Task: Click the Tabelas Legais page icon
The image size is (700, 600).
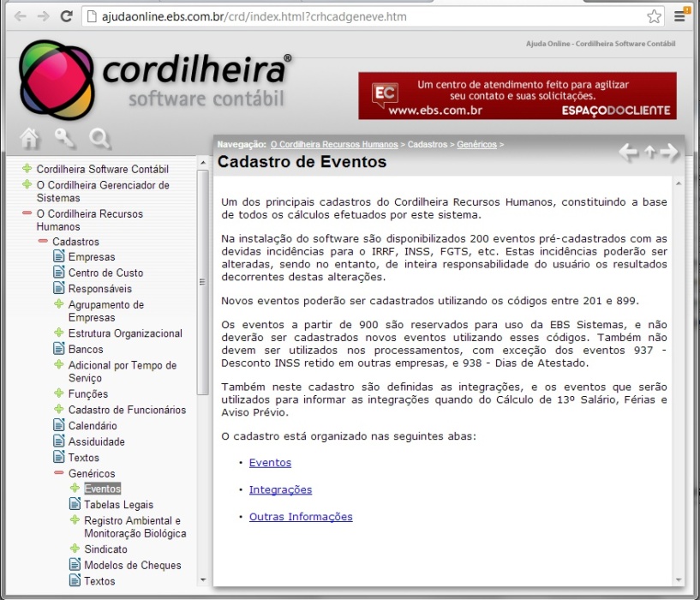Action: [x=75, y=504]
